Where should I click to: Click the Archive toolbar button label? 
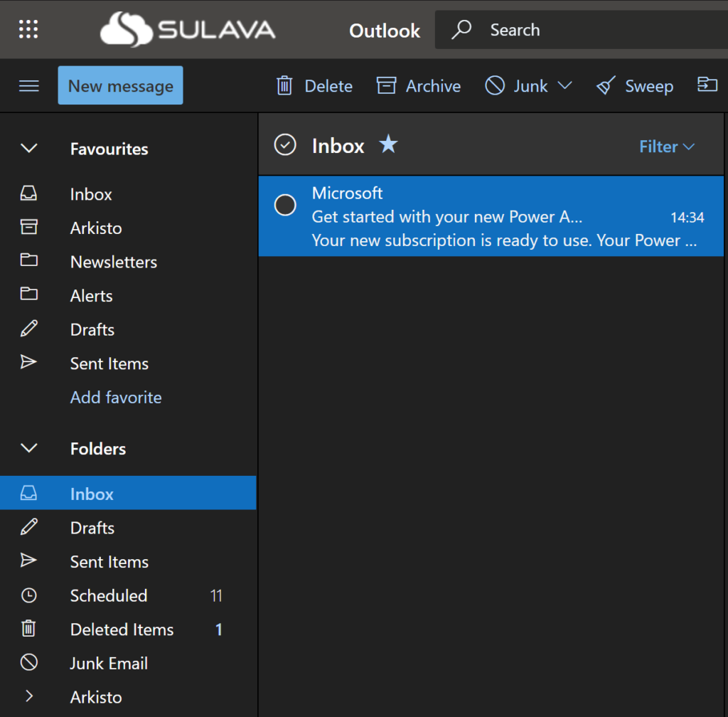[x=433, y=86]
